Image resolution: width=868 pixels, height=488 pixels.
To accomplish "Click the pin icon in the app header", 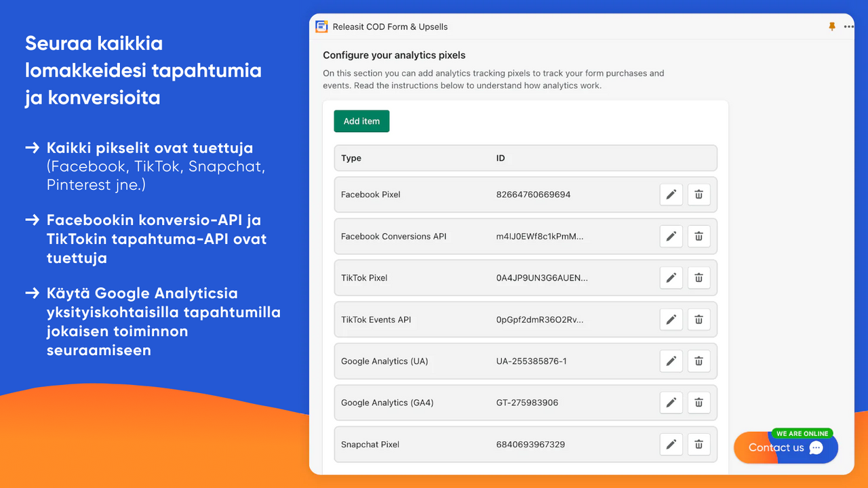I will coord(832,26).
